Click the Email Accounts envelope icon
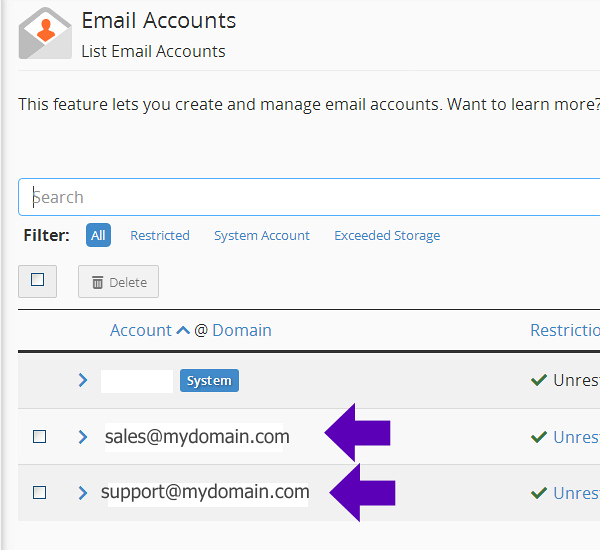The image size is (600, 550). coord(45,34)
